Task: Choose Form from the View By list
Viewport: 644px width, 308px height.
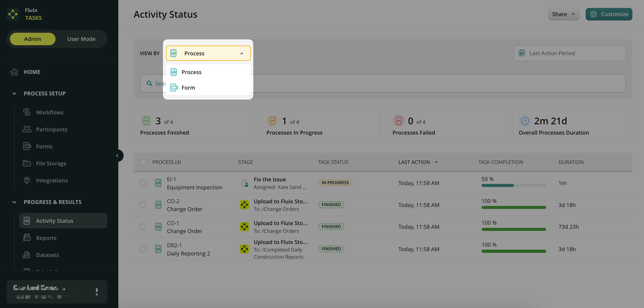Action: pos(188,88)
